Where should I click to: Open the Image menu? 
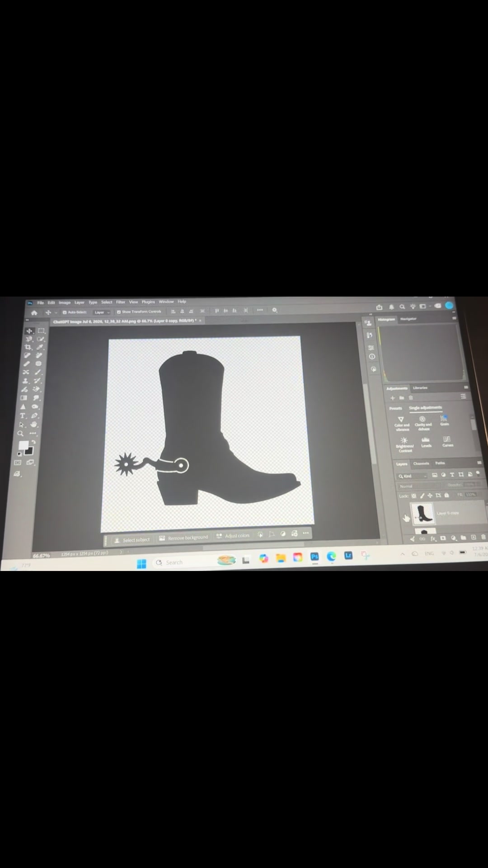click(x=65, y=302)
